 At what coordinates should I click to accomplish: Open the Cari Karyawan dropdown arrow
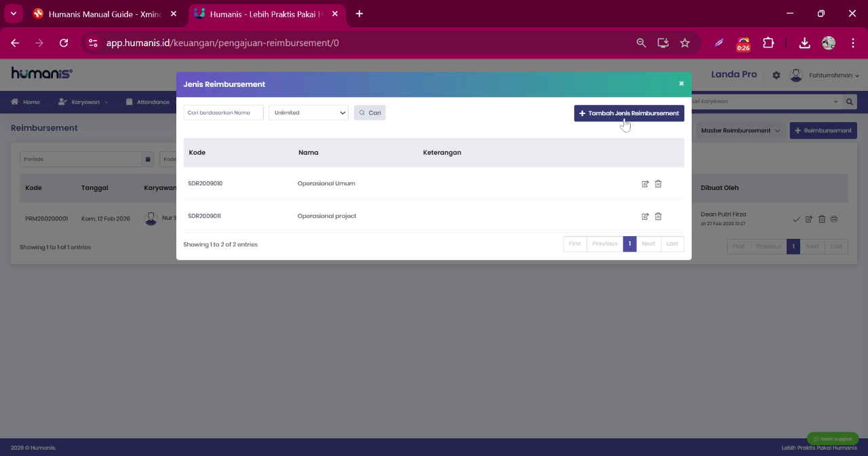click(835, 102)
